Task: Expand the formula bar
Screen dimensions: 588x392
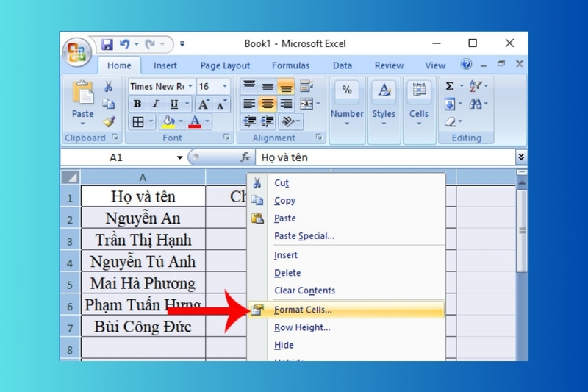Action: [x=521, y=157]
